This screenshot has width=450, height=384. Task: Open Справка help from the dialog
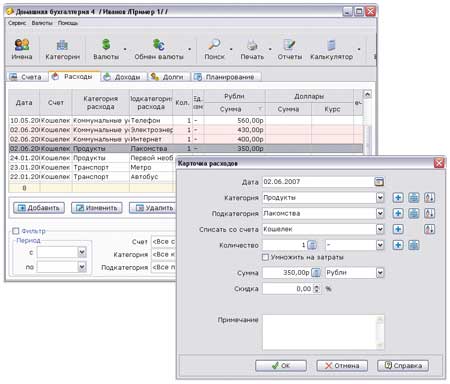point(403,366)
